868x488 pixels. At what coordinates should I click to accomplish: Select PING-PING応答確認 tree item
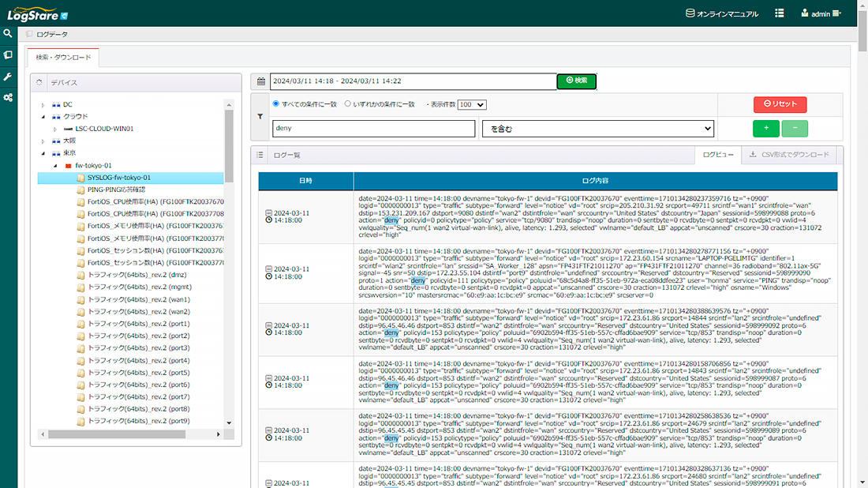point(116,190)
